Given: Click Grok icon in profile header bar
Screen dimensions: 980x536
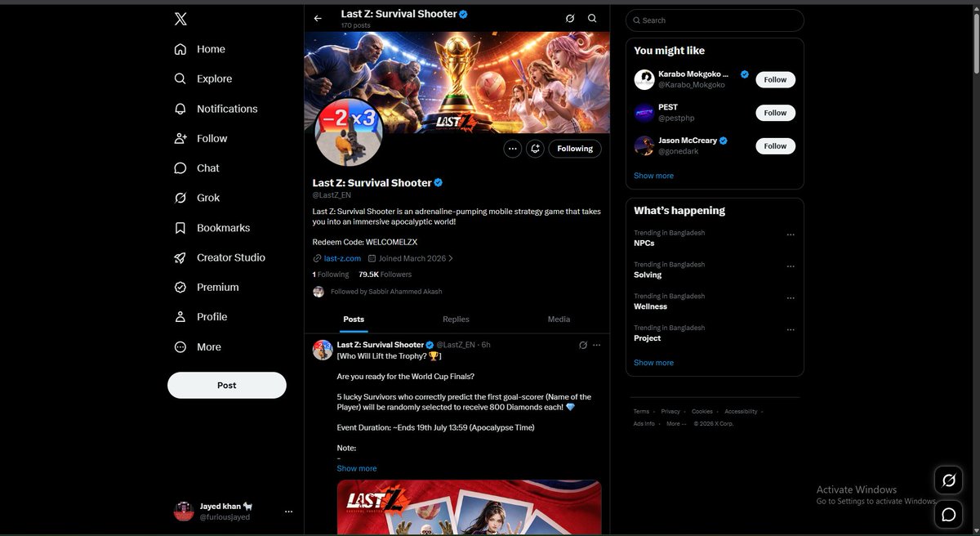Looking at the screenshot, I should (570, 18).
